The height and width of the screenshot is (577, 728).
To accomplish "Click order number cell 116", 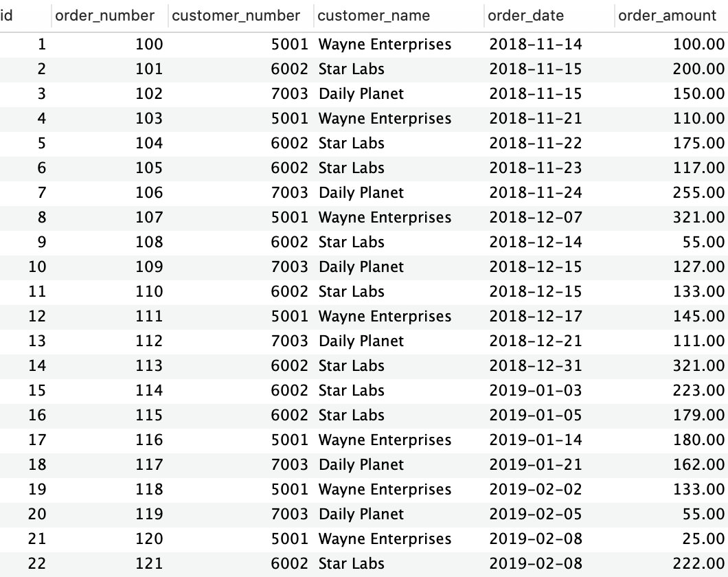I will click(x=149, y=440).
